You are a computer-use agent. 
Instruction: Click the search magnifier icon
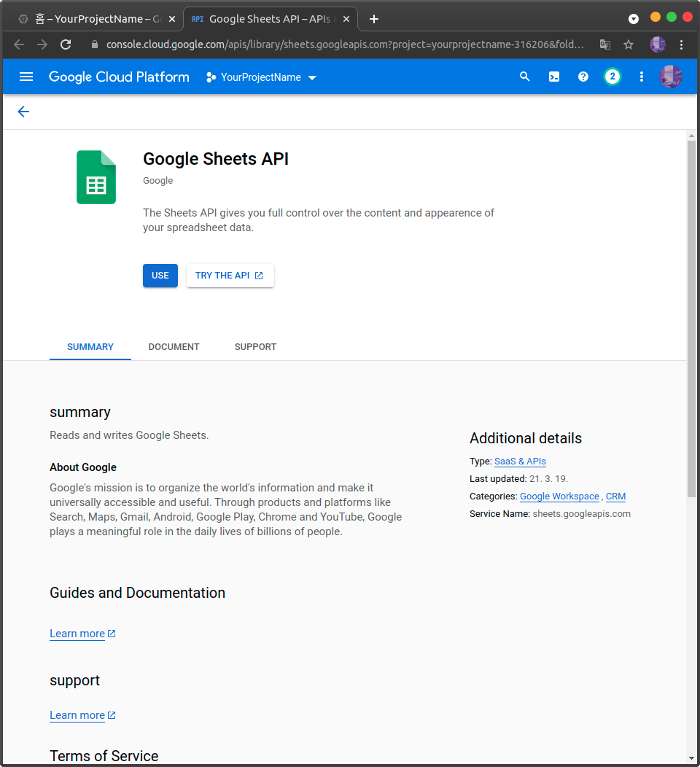pos(524,77)
